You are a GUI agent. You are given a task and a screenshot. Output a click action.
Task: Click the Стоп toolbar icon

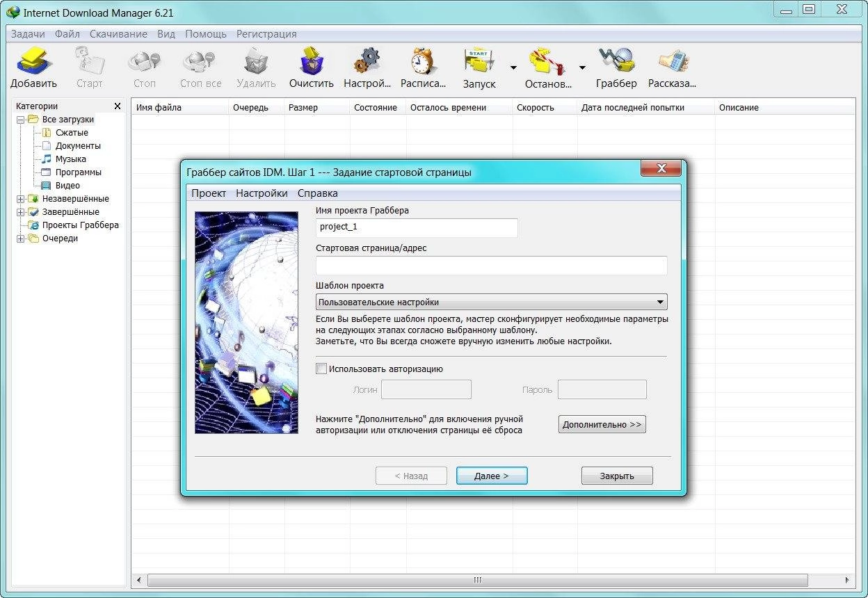pyautogui.click(x=145, y=61)
